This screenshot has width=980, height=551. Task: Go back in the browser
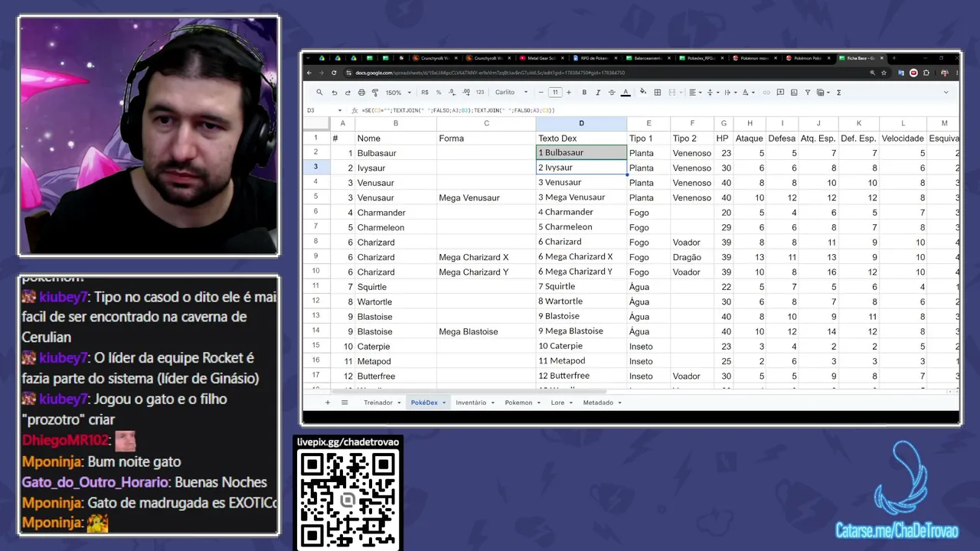[x=309, y=73]
